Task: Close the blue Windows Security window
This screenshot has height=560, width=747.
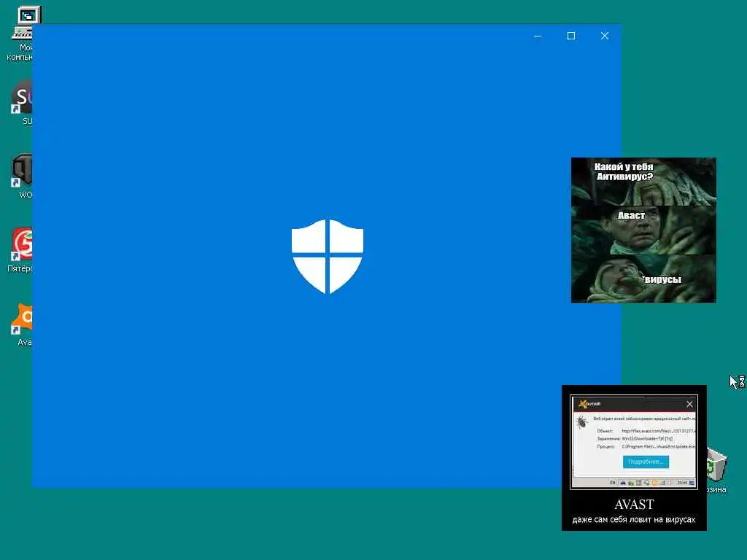Action: 605,36
